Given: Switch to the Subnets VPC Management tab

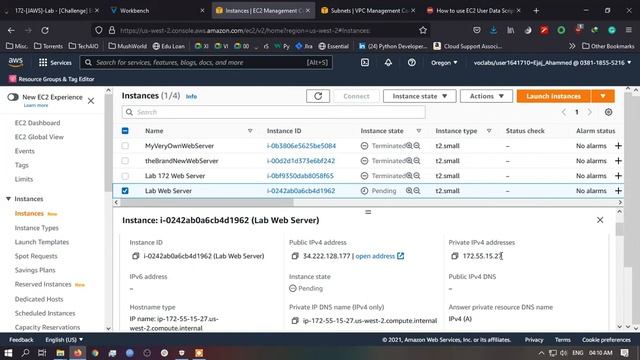Looking at the screenshot, I should (368, 11).
